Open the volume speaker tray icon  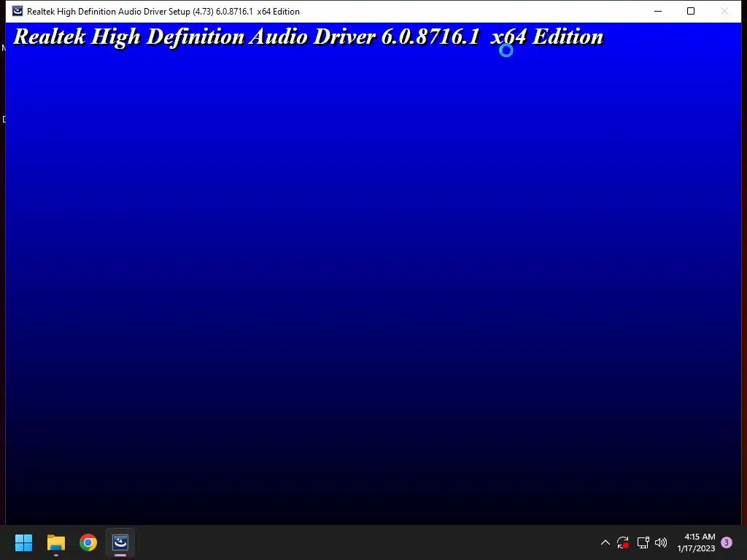pyautogui.click(x=661, y=542)
